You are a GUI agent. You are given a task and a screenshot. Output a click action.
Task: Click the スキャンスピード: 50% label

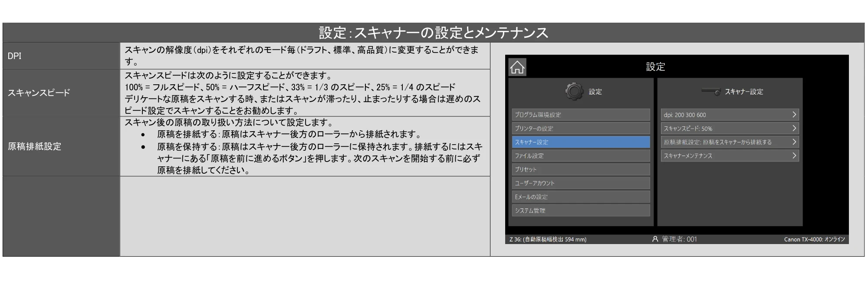688,129
